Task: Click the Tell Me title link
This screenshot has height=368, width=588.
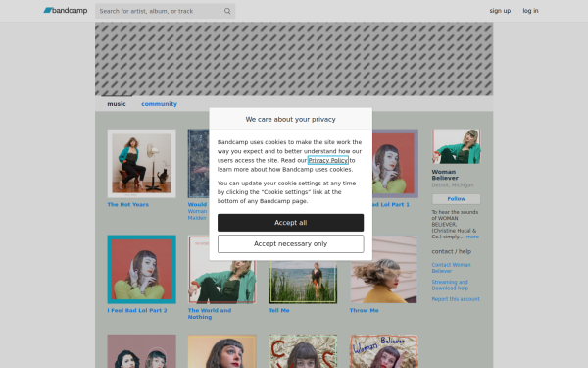Action: [279, 310]
